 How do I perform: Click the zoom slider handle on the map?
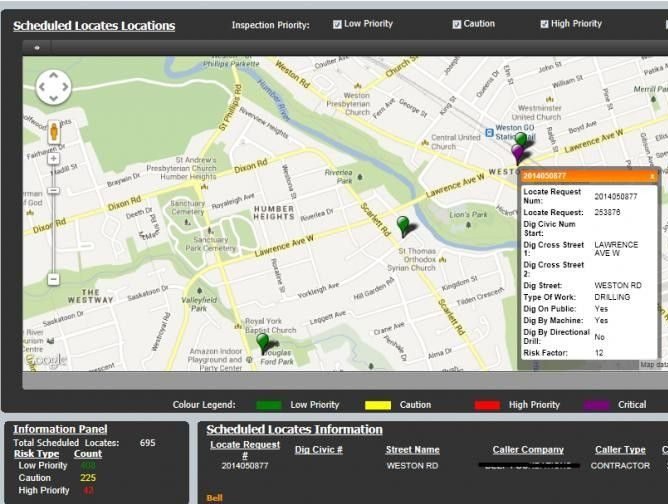(53, 190)
